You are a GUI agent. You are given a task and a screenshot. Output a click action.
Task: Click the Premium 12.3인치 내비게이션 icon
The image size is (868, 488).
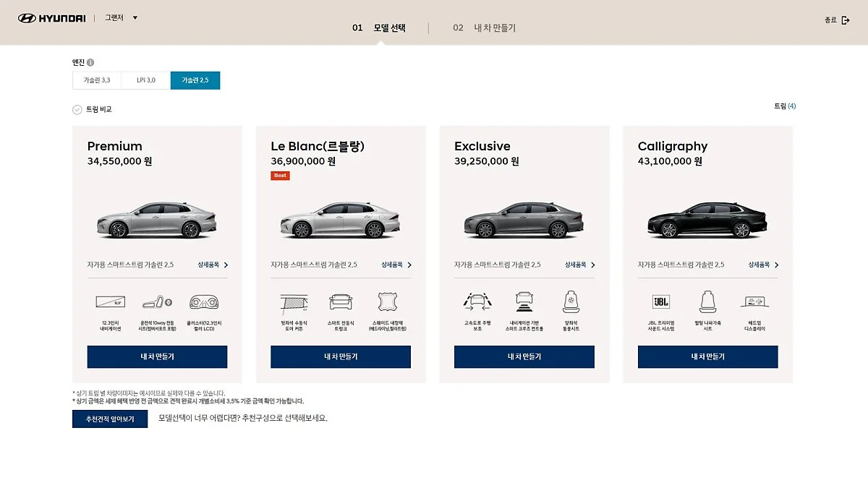click(110, 302)
